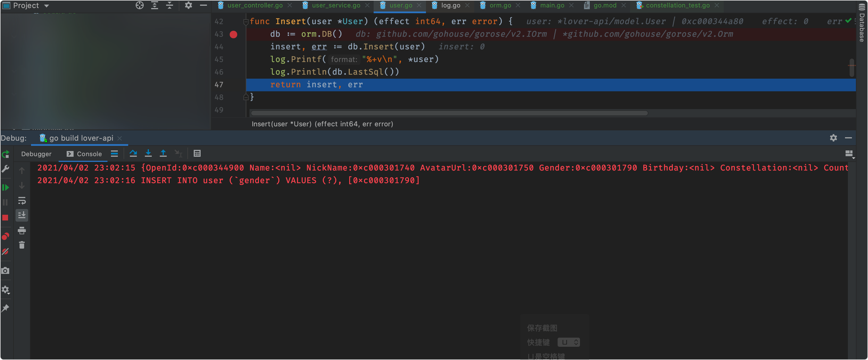This screenshot has height=360, width=868.
Task: Close go build lover-api debug tab
Action: pos(119,138)
